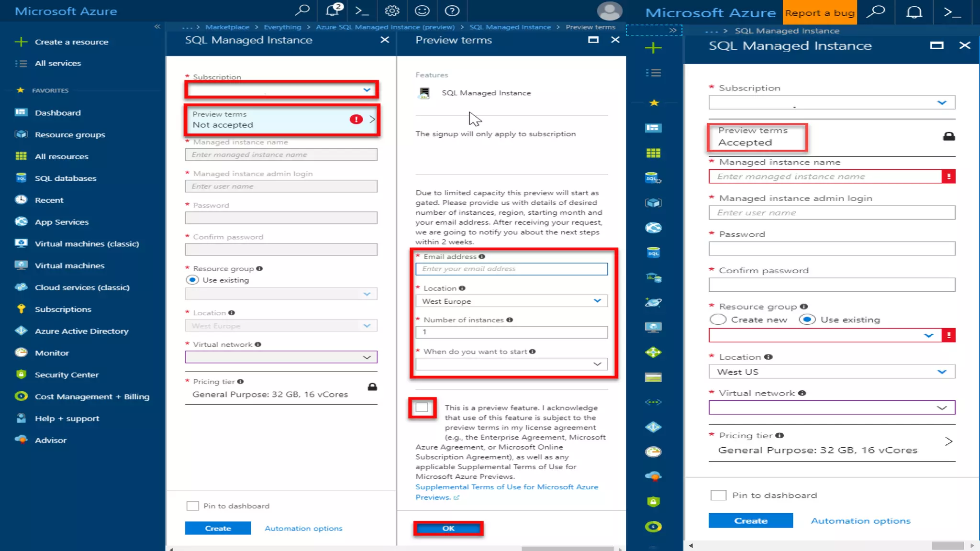Click Create button in right blade
This screenshot has width=980, height=551.
tap(750, 520)
